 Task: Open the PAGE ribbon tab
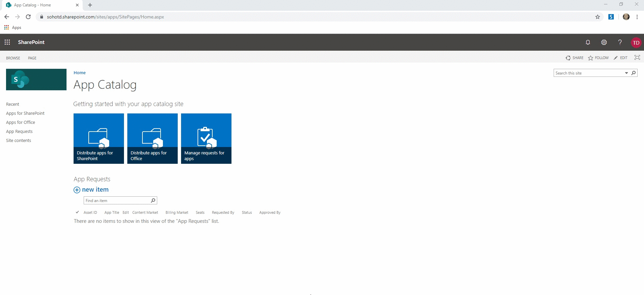[x=32, y=58]
